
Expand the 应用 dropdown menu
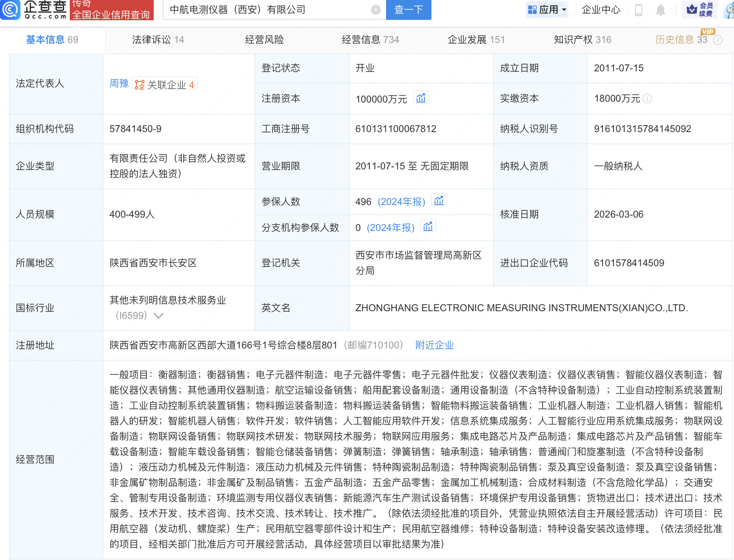[x=547, y=10]
